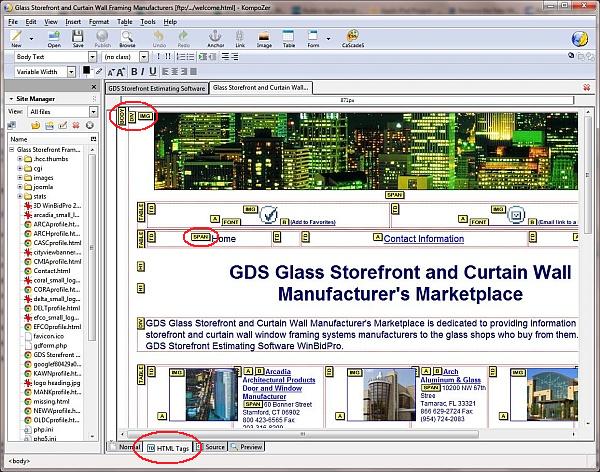Insert a named Anchor from the toolbar

215,39
